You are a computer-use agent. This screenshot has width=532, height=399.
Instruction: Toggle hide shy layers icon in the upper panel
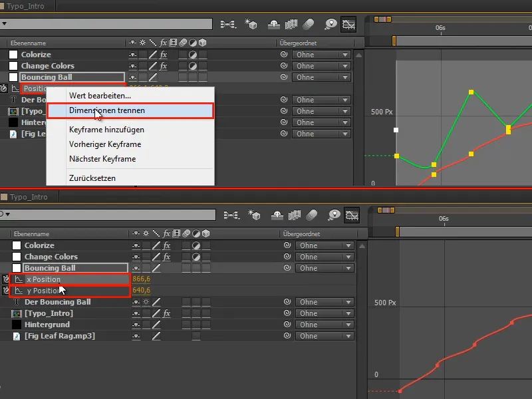(274, 24)
